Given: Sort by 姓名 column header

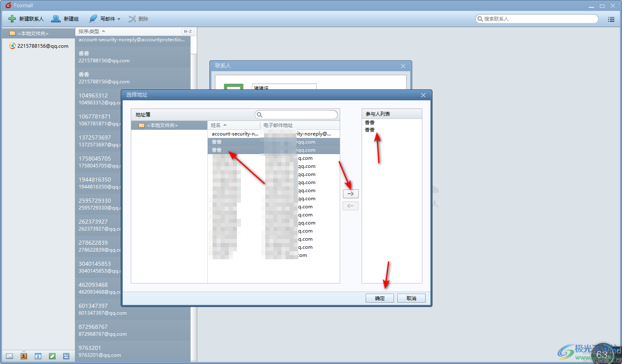Looking at the screenshot, I should point(234,125).
